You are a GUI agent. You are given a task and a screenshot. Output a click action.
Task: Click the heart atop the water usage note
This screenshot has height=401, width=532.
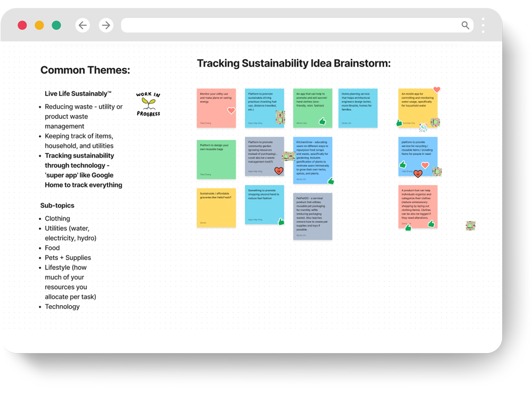436,89
